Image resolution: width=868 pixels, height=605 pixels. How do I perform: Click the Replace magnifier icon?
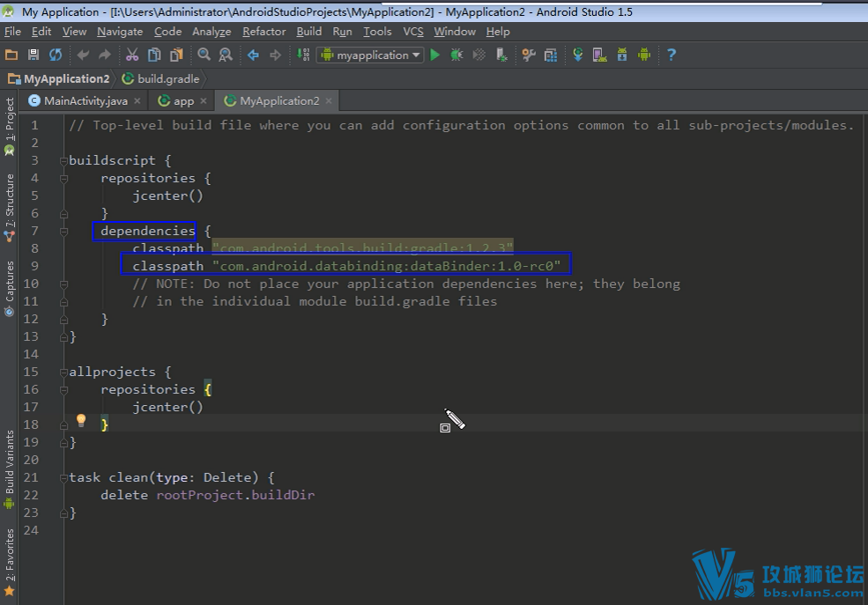(x=226, y=55)
